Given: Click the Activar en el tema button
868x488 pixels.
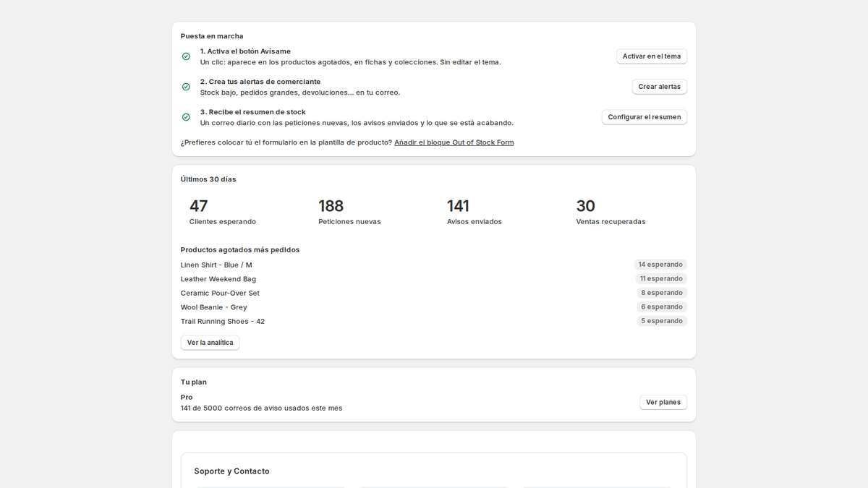Looking at the screenshot, I should (652, 56).
